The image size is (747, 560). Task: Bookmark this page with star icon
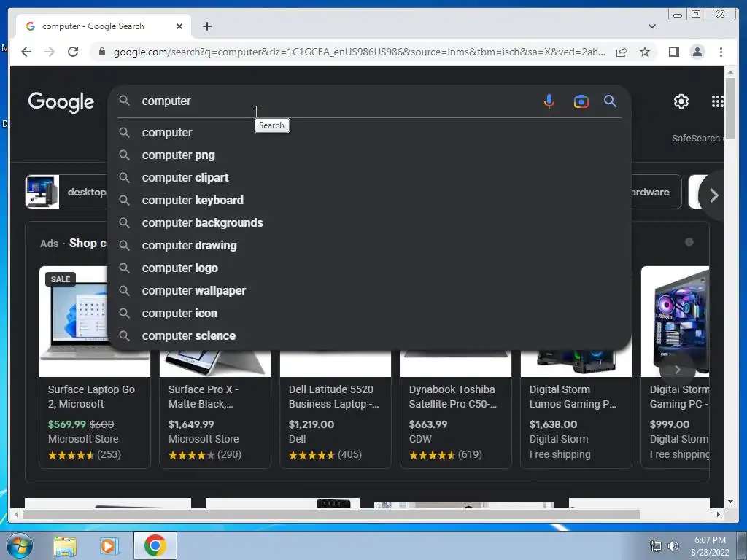pyautogui.click(x=645, y=52)
